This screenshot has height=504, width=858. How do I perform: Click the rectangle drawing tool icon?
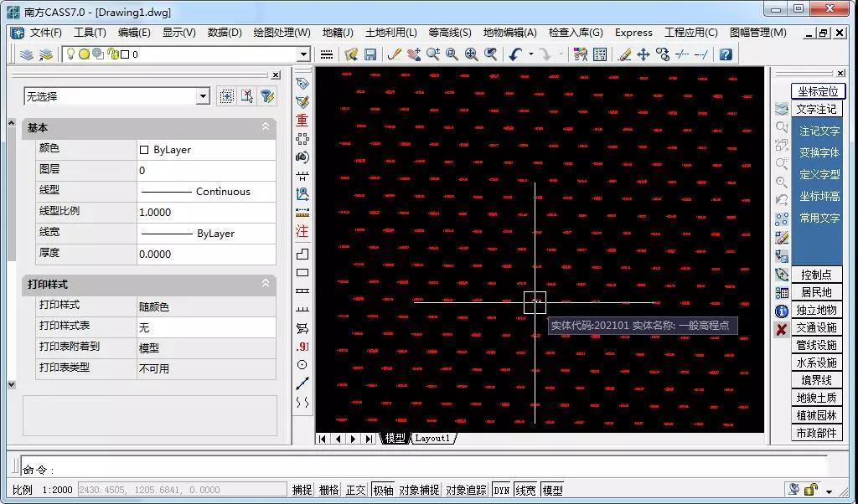point(302,273)
